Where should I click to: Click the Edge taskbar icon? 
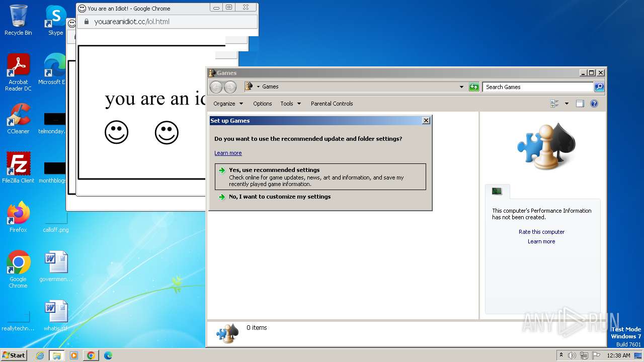click(108, 355)
